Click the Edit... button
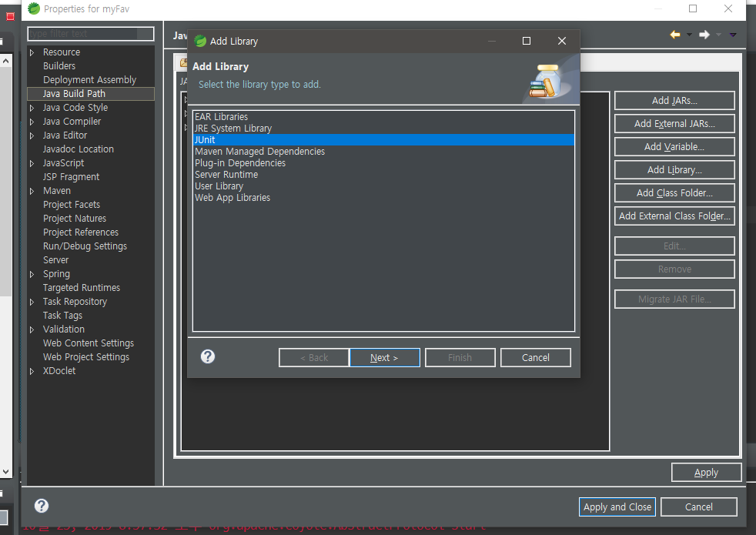This screenshot has height=535, width=756. coord(674,246)
